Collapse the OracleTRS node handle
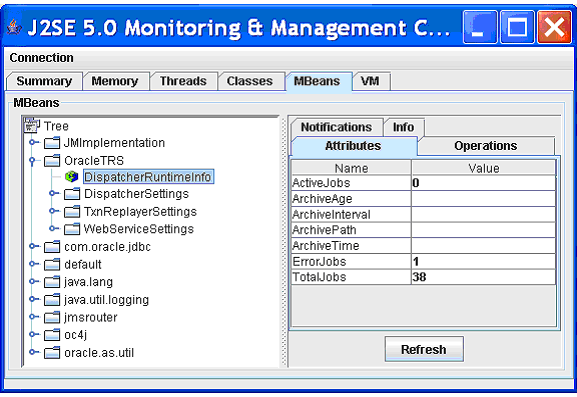 [x=33, y=161]
